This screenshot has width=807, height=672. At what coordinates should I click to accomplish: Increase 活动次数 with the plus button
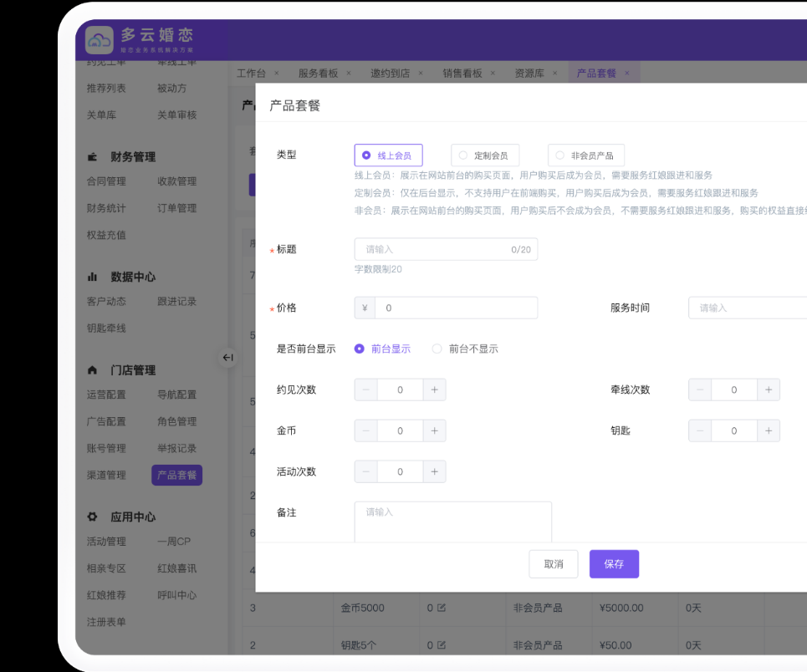coord(434,471)
